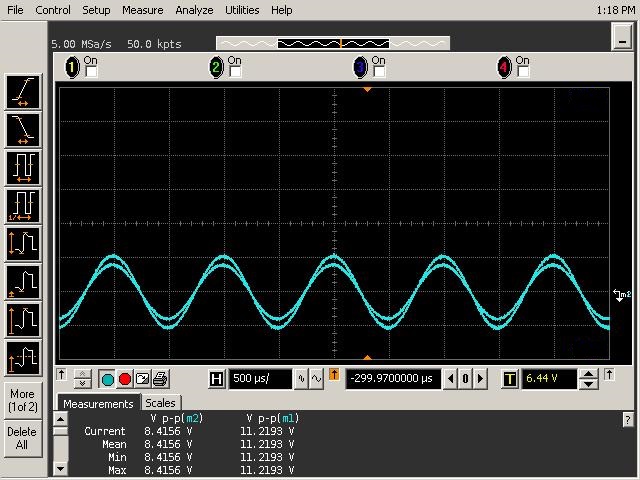Click More (1 of 2) button
The image size is (640, 480).
(23, 400)
